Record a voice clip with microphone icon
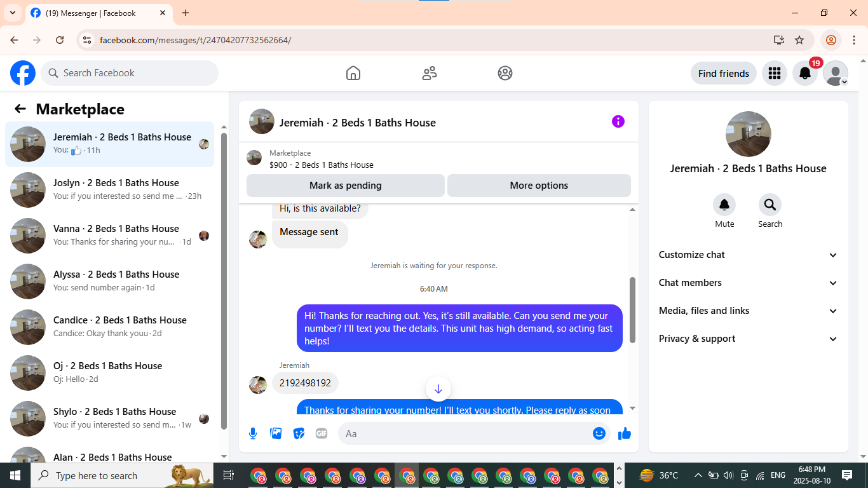The image size is (868, 488). (253, 433)
